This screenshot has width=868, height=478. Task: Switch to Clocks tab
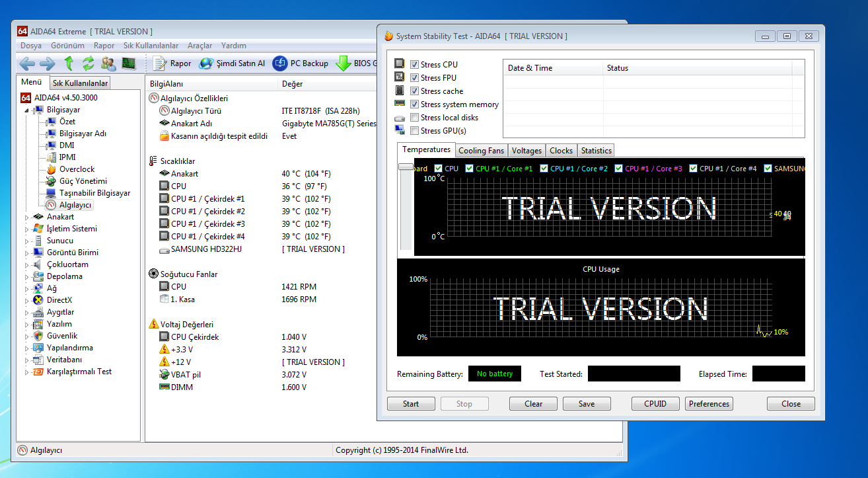click(561, 151)
